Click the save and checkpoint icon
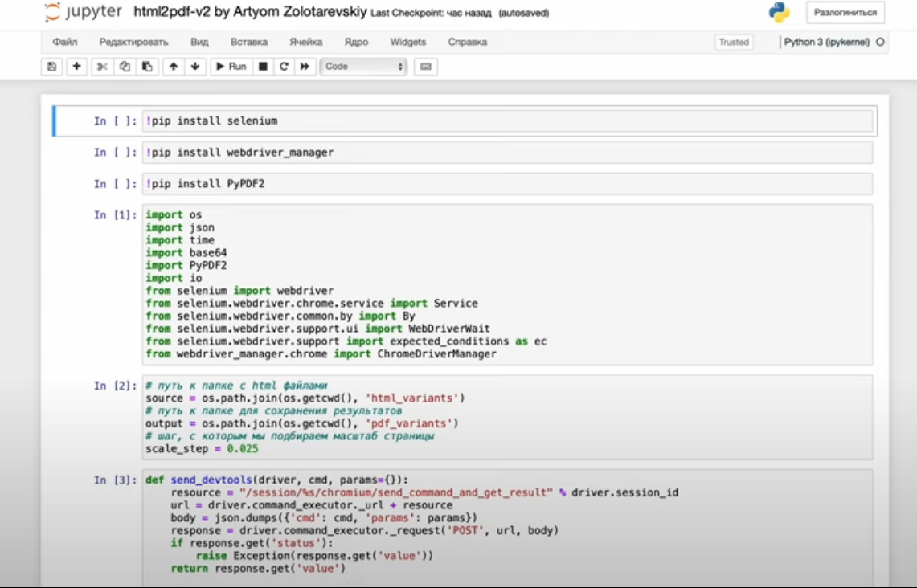 tap(52, 67)
